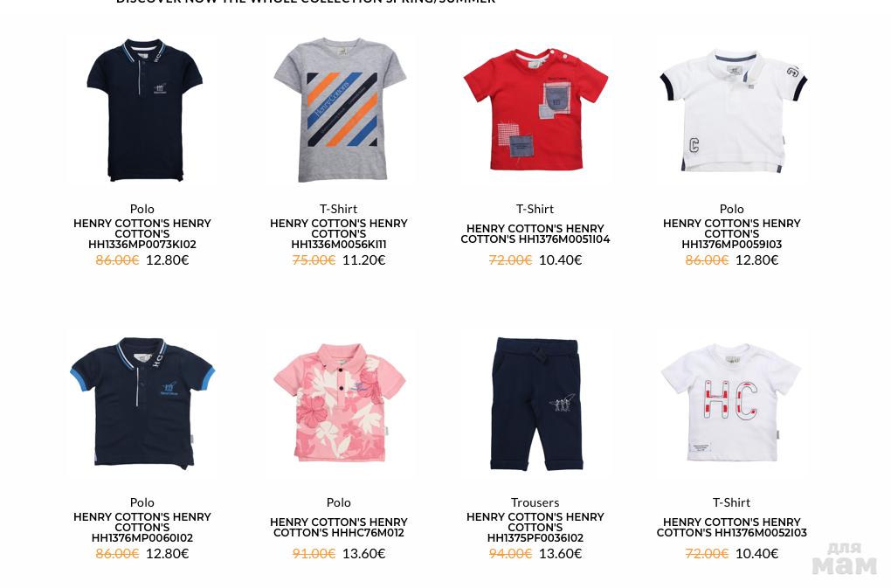Screen dimensions: 891x588
Task: Click product title HH1376MP0059I03
Action: (x=732, y=234)
